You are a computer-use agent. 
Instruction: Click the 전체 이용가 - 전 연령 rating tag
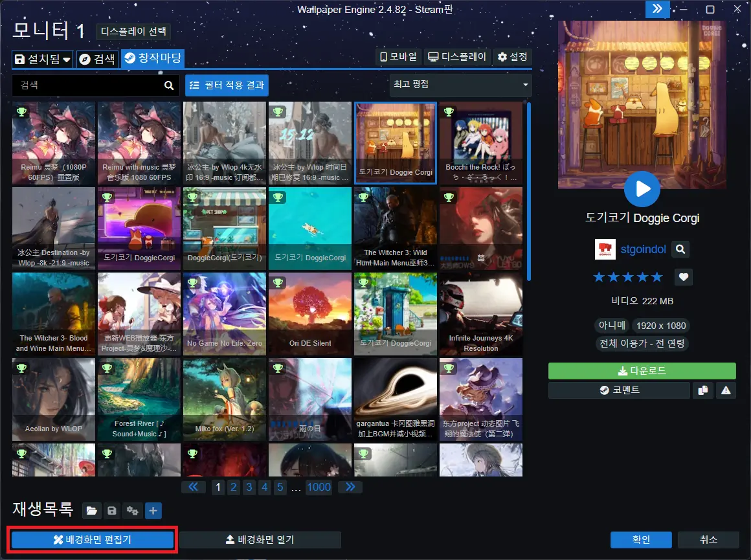click(x=642, y=344)
